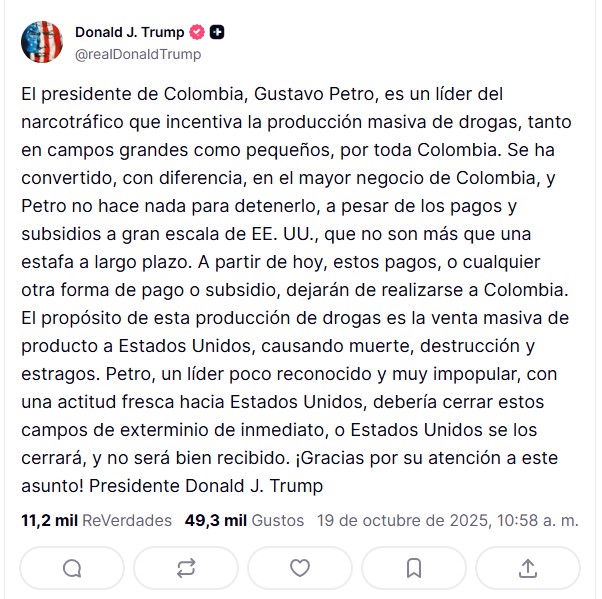ReTruth the post with the repost arrows icon
Viewport: 602px width, 599px height.
tap(186, 568)
